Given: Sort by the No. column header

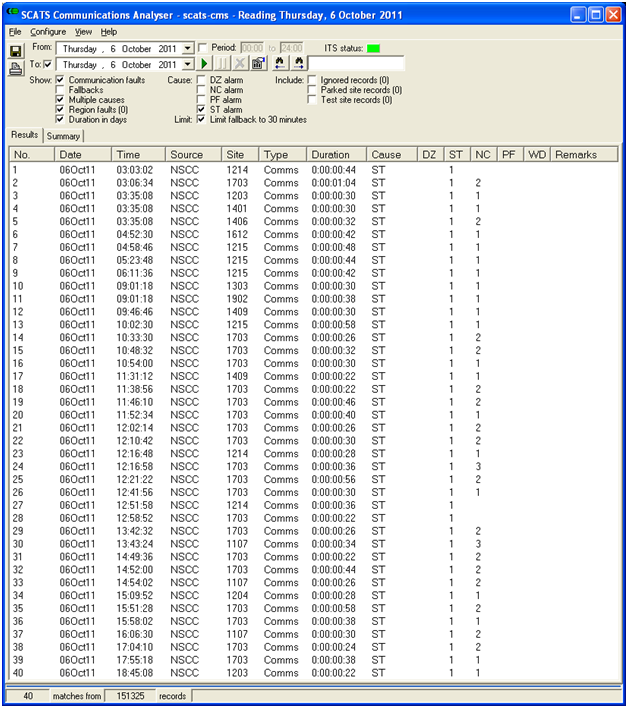Looking at the screenshot, I should [32, 155].
